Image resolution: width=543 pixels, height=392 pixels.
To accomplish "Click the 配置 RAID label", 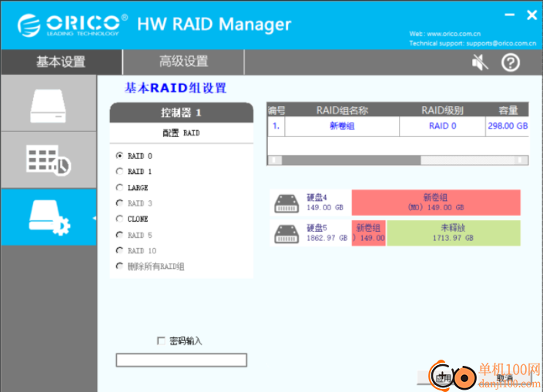I will (182, 133).
